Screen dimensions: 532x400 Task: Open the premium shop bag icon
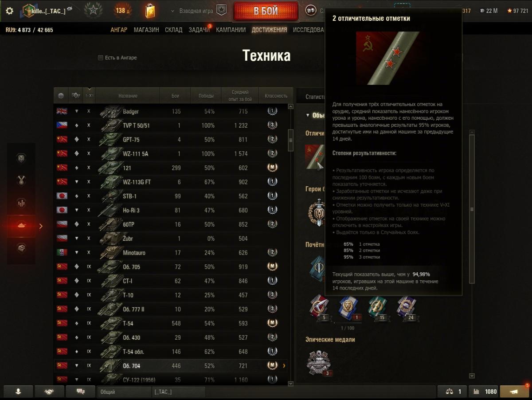click(150, 11)
